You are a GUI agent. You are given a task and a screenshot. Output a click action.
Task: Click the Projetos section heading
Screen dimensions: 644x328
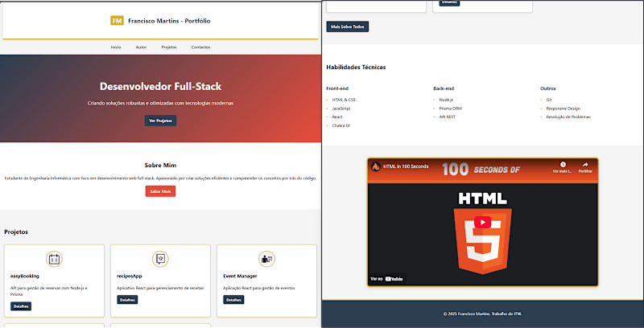[16, 232]
